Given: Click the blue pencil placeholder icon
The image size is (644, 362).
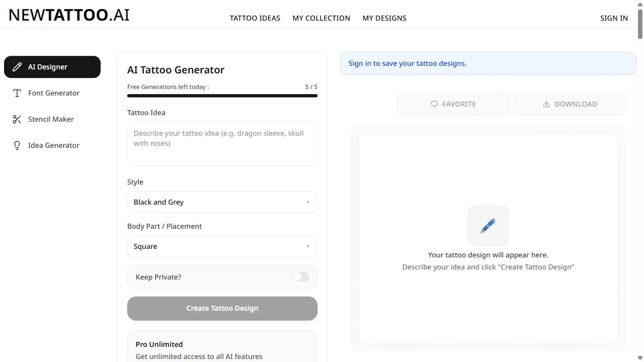Looking at the screenshot, I should click(x=488, y=226).
